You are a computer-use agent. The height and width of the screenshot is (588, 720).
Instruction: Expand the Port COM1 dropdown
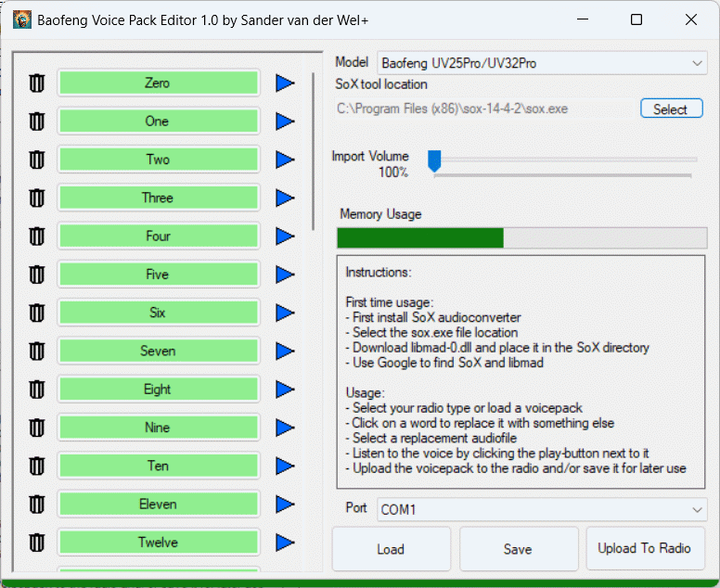click(x=542, y=510)
